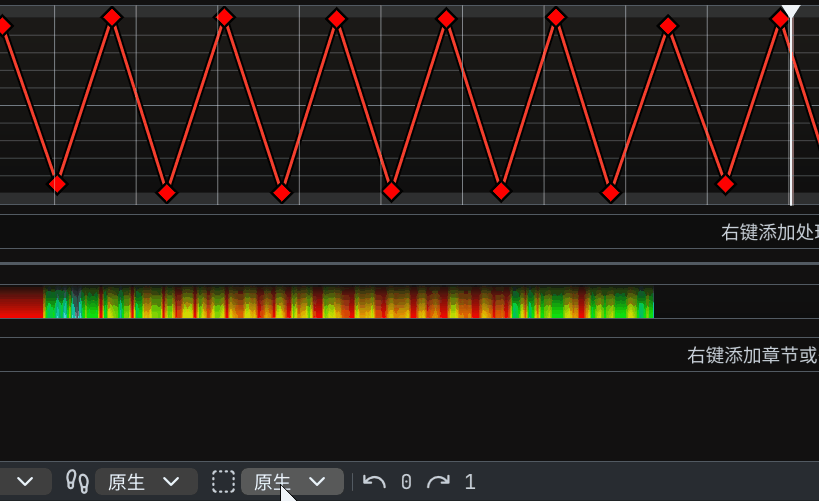Undo the last action with the curved arrow
Image resolution: width=819 pixels, height=501 pixels.
[374, 481]
